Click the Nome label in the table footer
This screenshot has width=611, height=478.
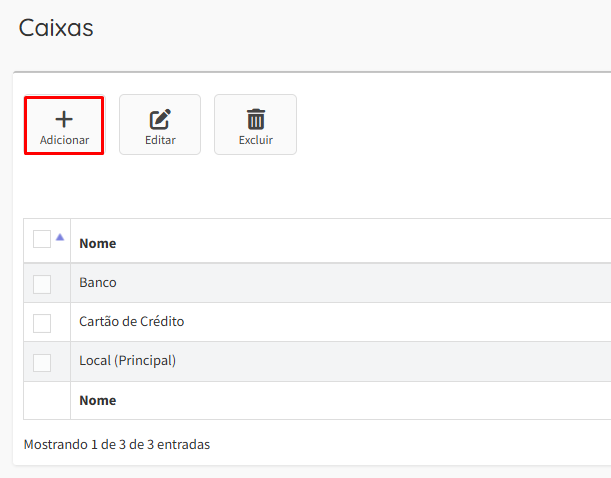(x=98, y=400)
